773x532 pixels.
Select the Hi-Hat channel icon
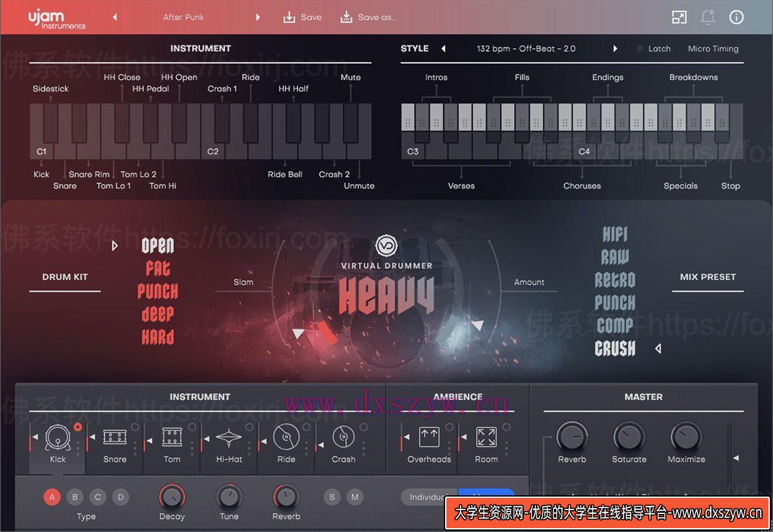(229, 438)
